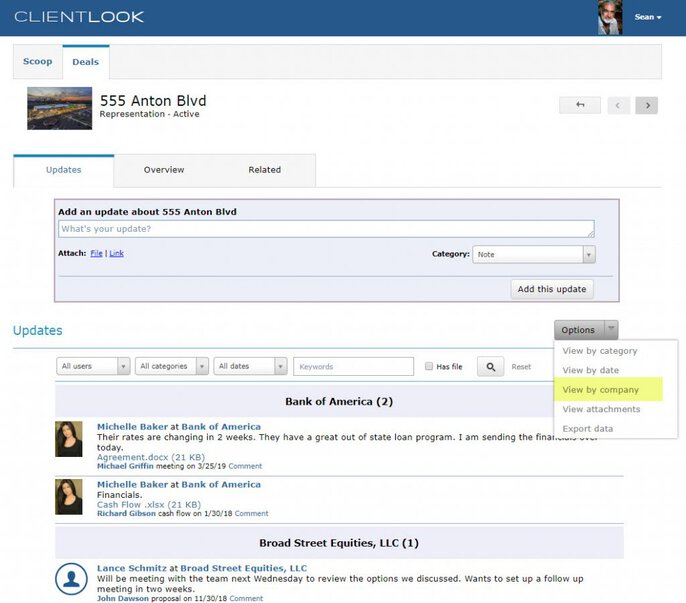
Task: Open the All categories filter dropdown
Action: tap(172, 366)
